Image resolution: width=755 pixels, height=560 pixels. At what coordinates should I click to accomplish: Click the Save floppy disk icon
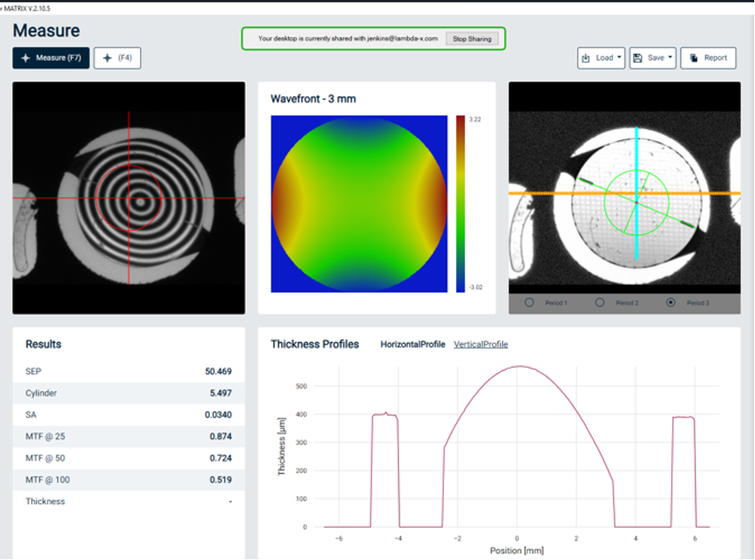pyautogui.click(x=637, y=58)
